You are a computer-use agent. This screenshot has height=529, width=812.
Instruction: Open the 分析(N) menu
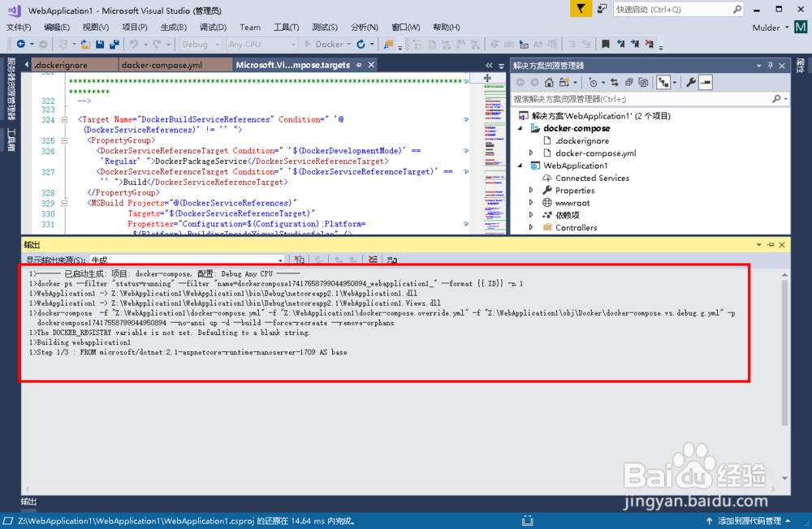pyautogui.click(x=365, y=28)
